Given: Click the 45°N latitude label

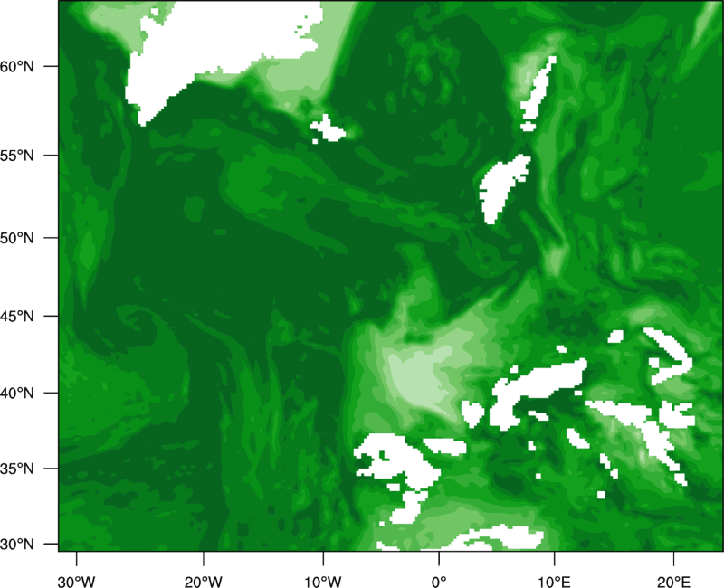Looking at the screenshot, I should (x=17, y=316).
